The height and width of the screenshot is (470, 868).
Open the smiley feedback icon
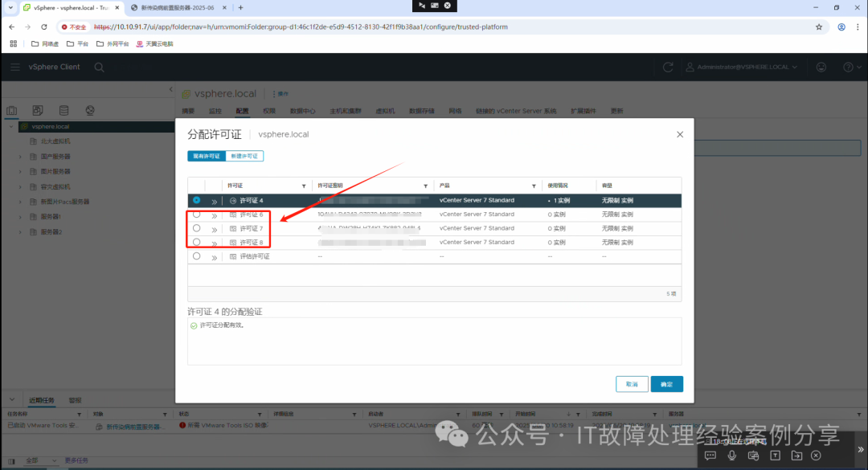[x=821, y=67]
